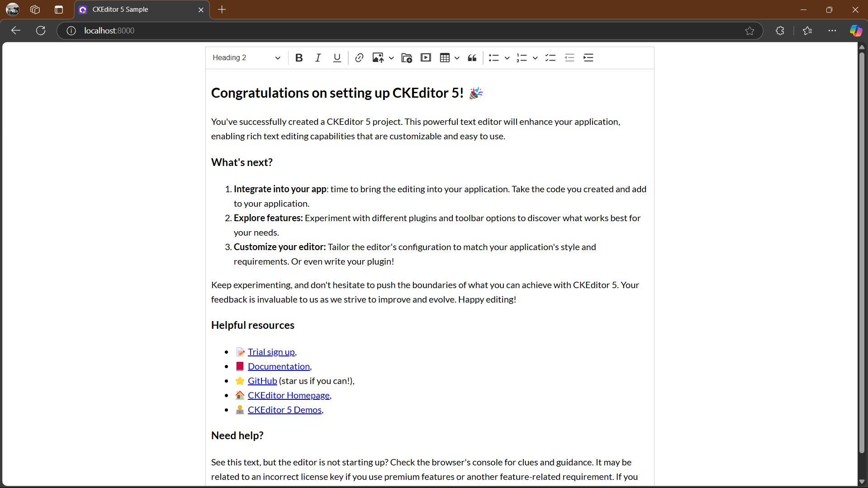Insert a media embed
This screenshot has height=488, width=868.
[426, 57]
